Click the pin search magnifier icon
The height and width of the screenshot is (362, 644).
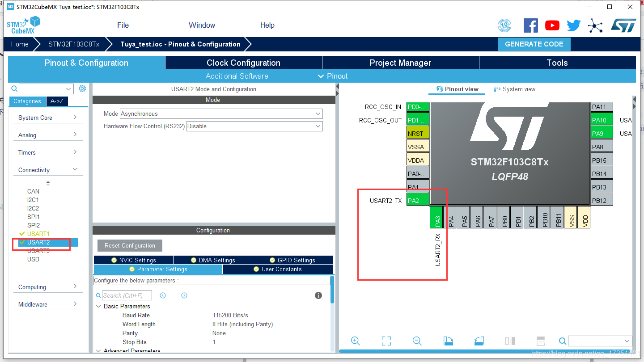click(563, 341)
